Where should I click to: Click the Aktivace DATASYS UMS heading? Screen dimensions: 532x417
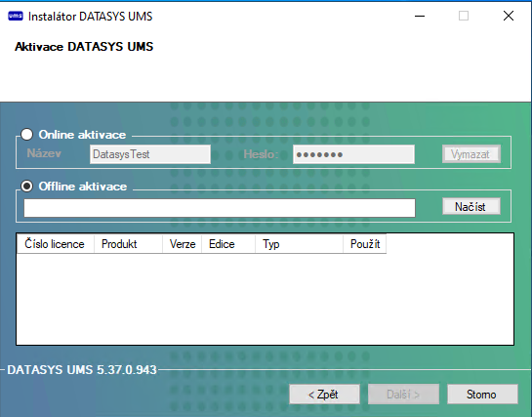(x=84, y=47)
